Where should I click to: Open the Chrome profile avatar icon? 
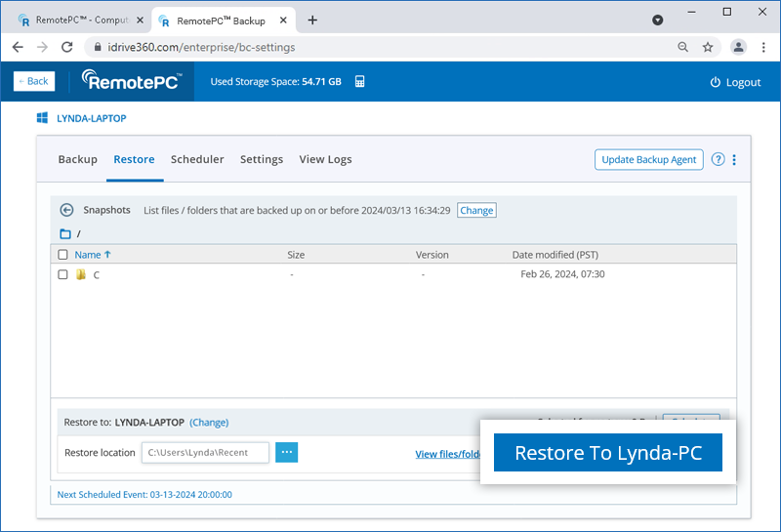(x=738, y=47)
